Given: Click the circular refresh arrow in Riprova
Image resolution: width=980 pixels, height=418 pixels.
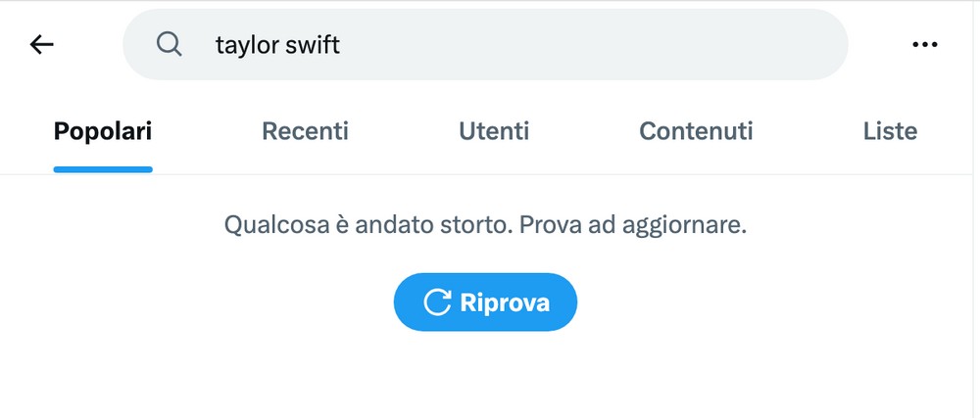Looking at the screenshot, I should (437, 302).
